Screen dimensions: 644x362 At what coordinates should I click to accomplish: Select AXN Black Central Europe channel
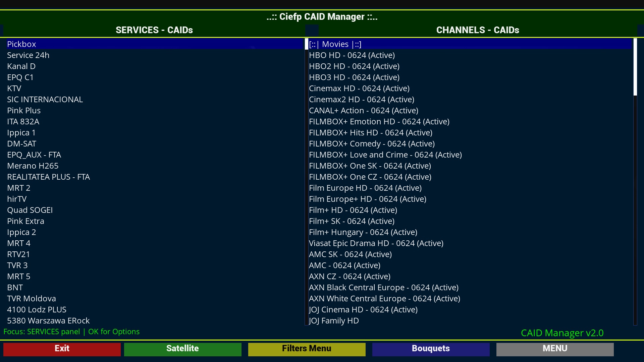pyautogui.click(x=470, y=287)
